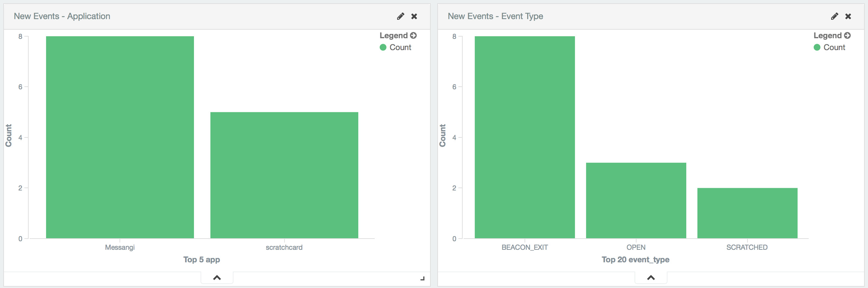Click the New Events - Application panel title
The height and width of the screenshot is (288, 868).
coord(62,16)
